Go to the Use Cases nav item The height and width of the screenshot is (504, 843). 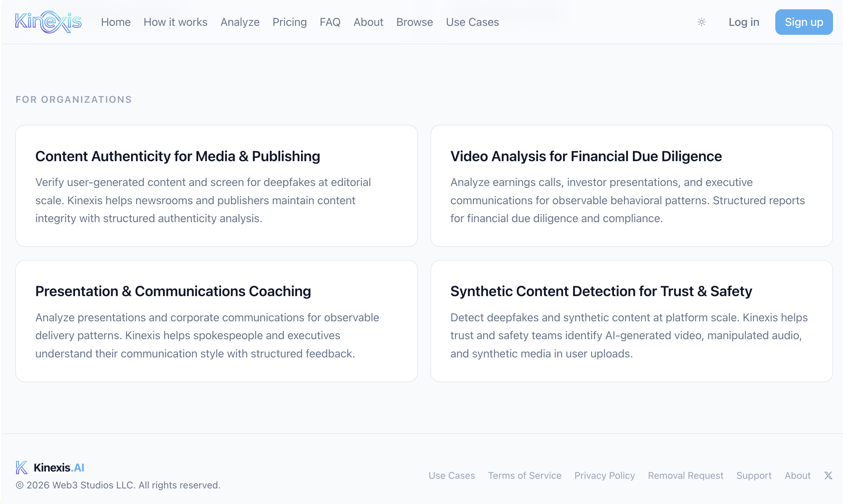coord(472,22)
